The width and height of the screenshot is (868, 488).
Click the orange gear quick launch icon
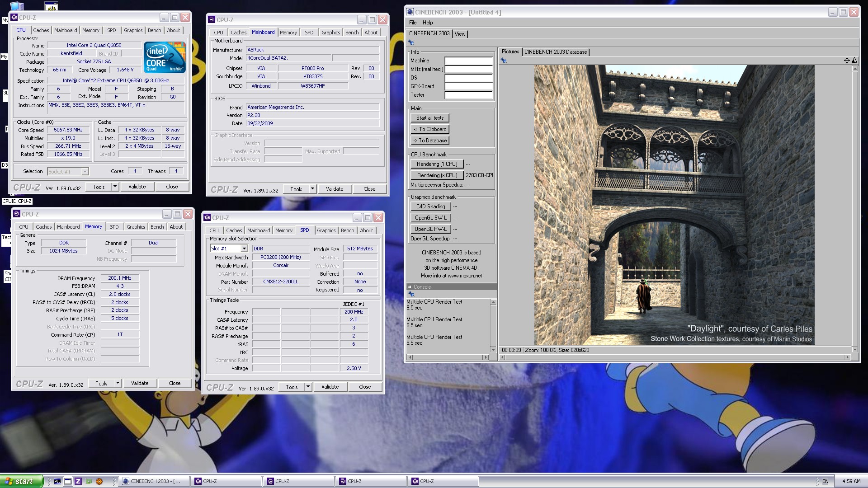99,481
